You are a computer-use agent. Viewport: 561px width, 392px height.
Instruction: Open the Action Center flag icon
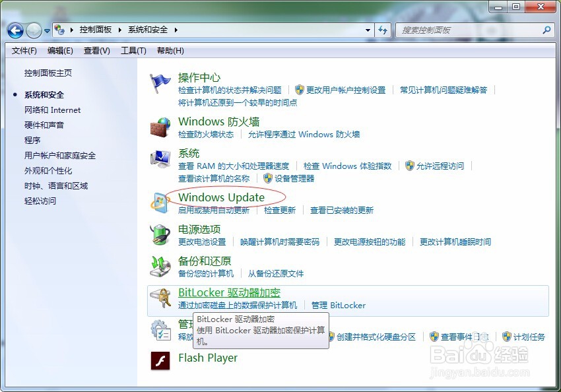tap(160, 83)
